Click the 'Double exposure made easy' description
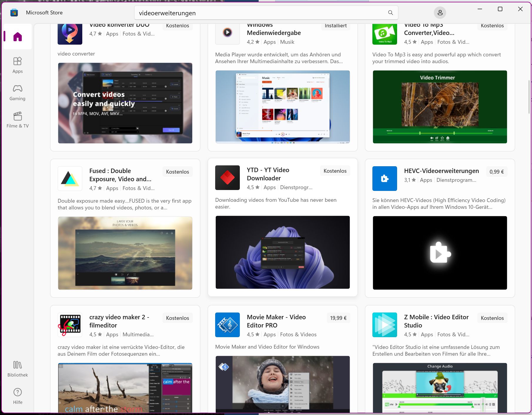The height and width of the screenshot is (415, 532). 125,204
